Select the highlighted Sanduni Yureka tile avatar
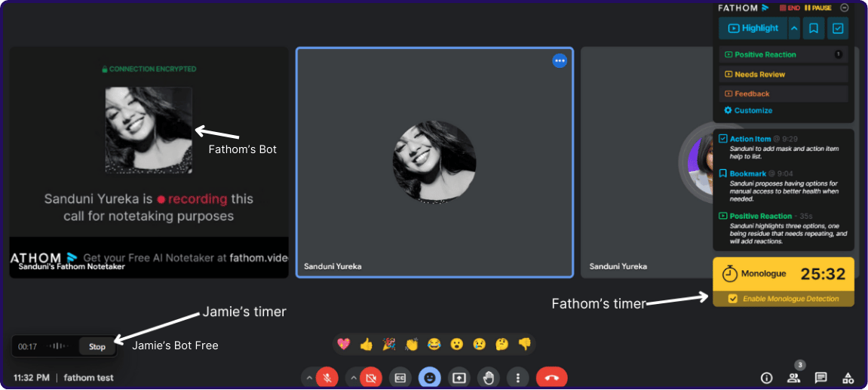The height and width of the screenshot is (390, 868). [434, 162]
